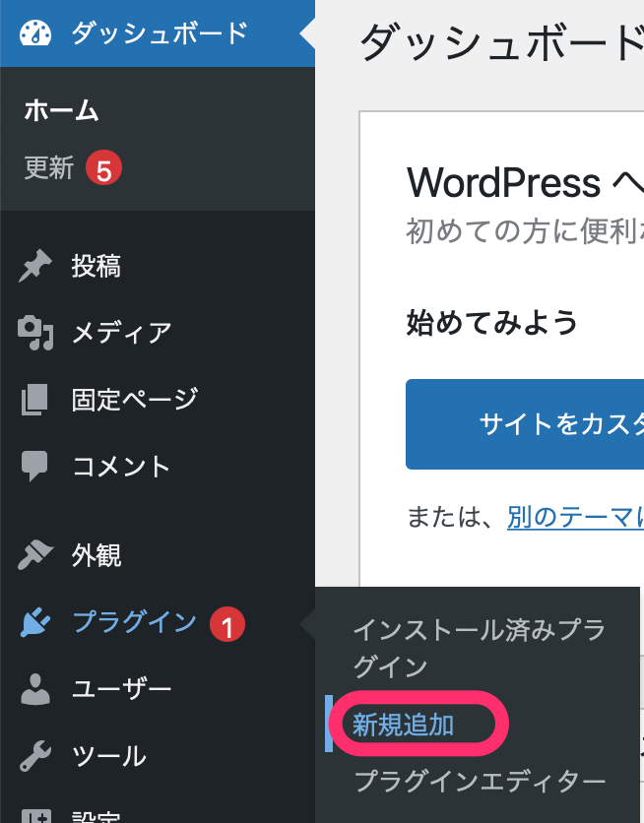This screenshot has height=823, width=644.
Task: Open 新規追加 in the plugin submenu
Action: pyautogui.click(x=404, y=726)
